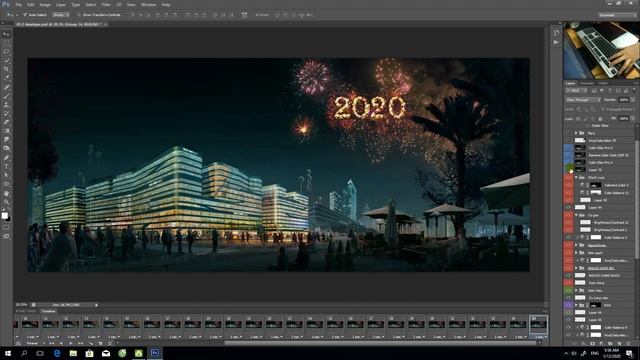Toggle visibility of Layer 64
This screenshot has height=360, width=640.
(x=568, y=312)
